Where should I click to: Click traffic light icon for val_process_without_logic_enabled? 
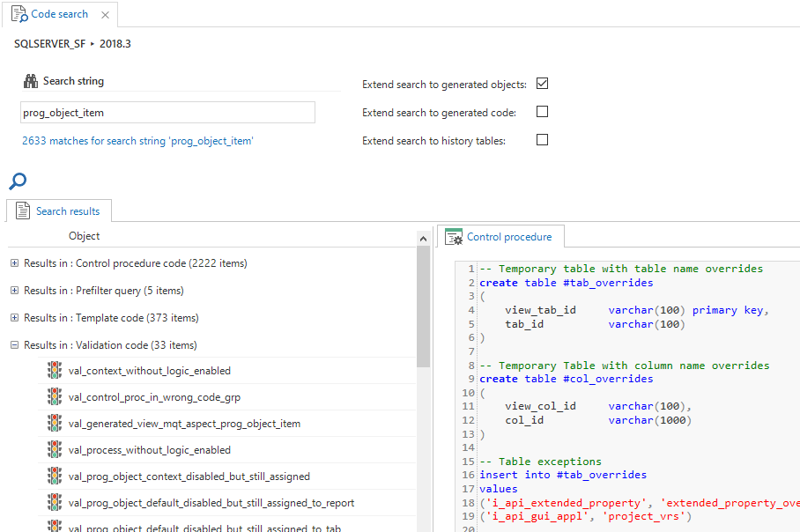coord(55,450)
